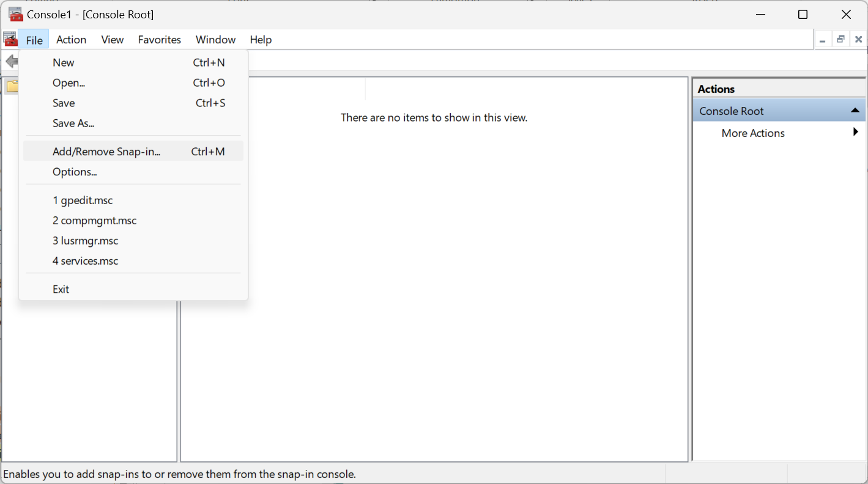
Task: Open the Favorites menu
Action: 160,40
